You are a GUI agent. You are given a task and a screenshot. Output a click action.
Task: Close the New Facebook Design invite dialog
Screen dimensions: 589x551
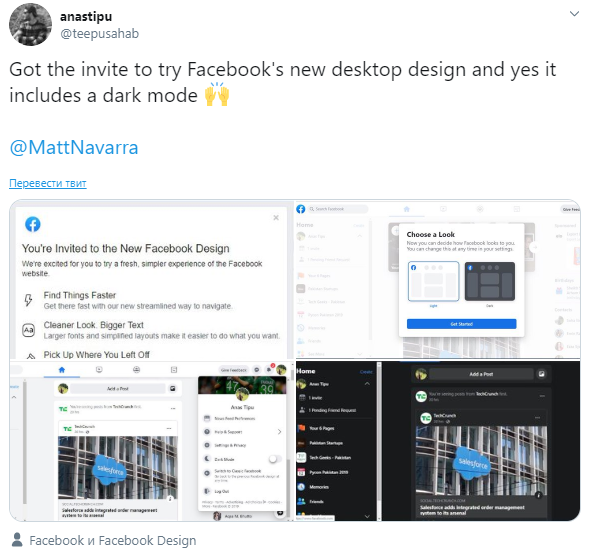[x=276, y=218]
